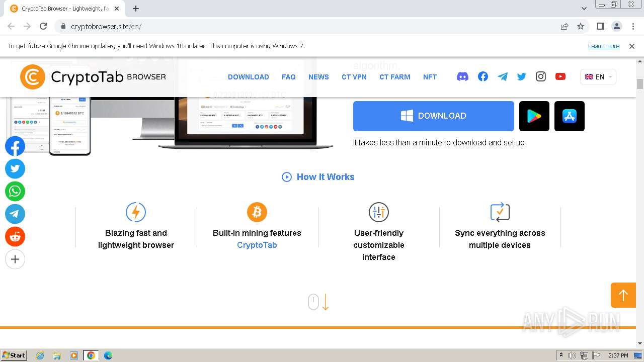The image size is (644, 362).
Task: Click the CryptoTab Browser logo
Action: pos(93,77)
